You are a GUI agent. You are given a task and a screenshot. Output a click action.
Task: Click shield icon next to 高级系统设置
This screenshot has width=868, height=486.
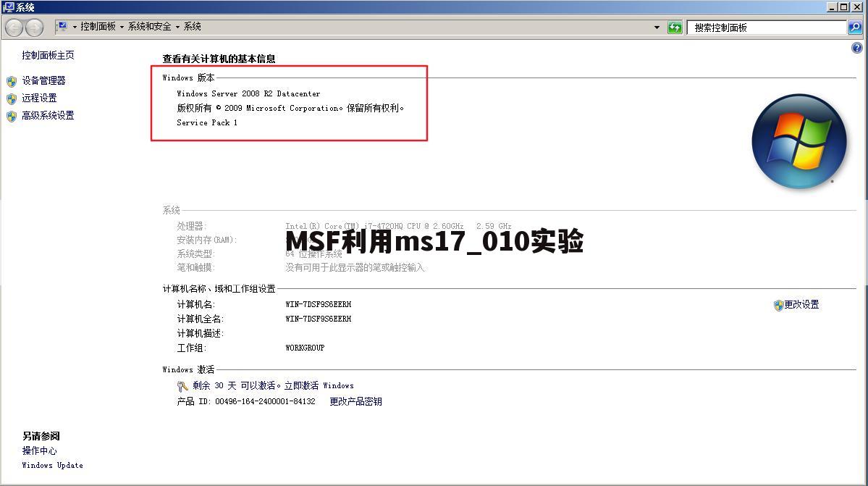pos(12,116)
